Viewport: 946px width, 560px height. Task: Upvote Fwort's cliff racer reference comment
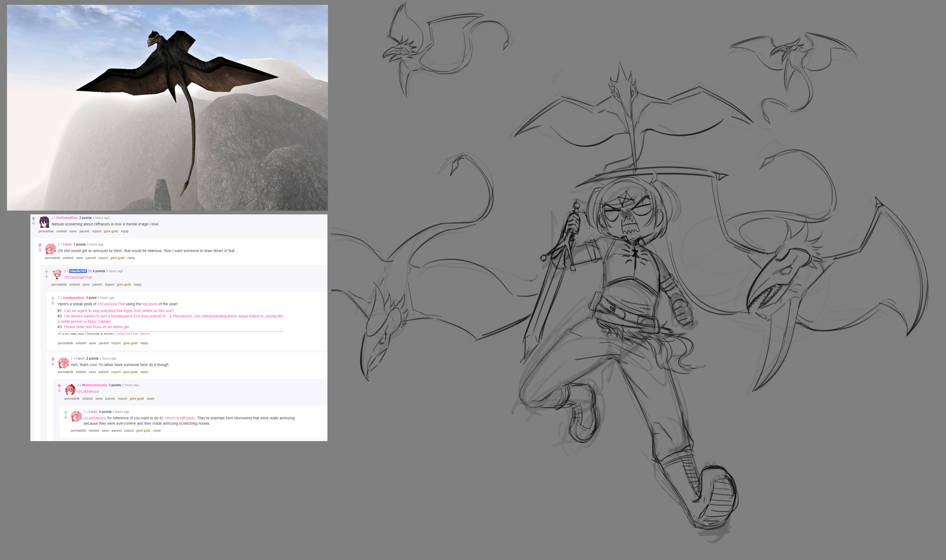tap(66, 412)
